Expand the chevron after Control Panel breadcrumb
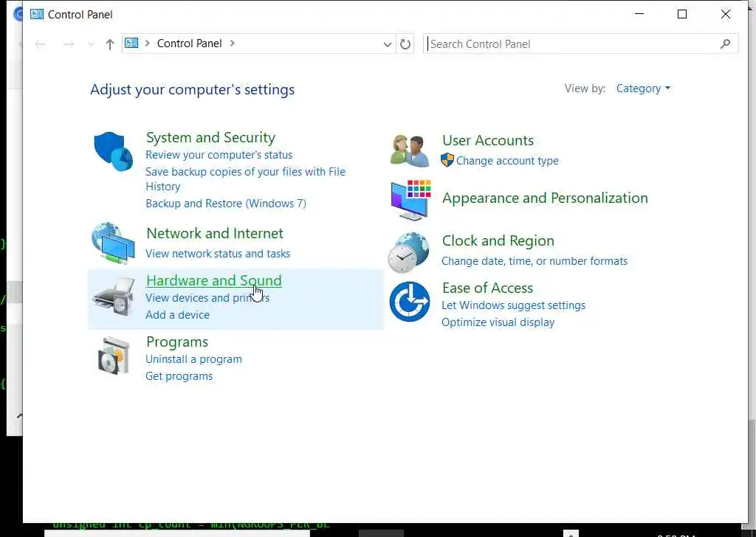 tap(233, 44)
